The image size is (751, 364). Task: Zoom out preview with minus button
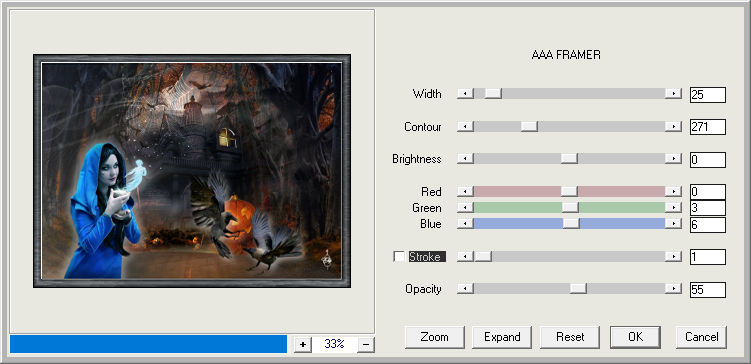pos(366,344)
